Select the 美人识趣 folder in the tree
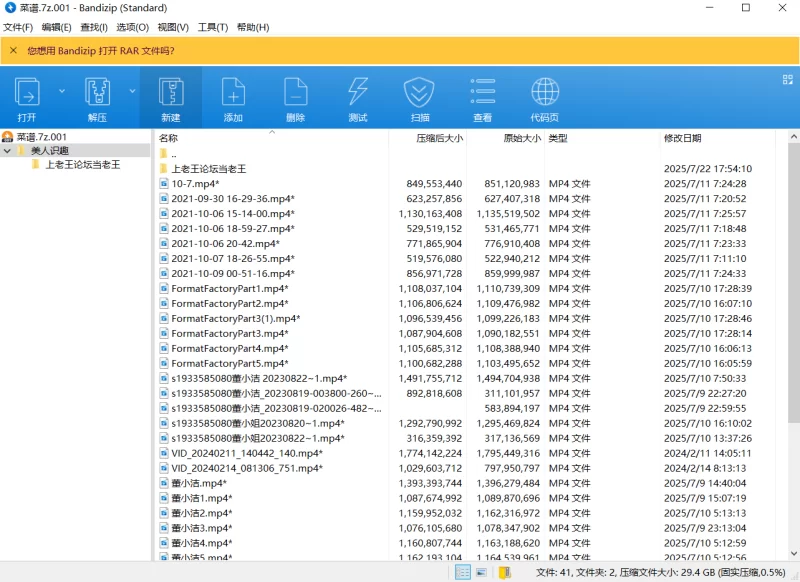The image size is (800, 582). [x=50, y=150]
